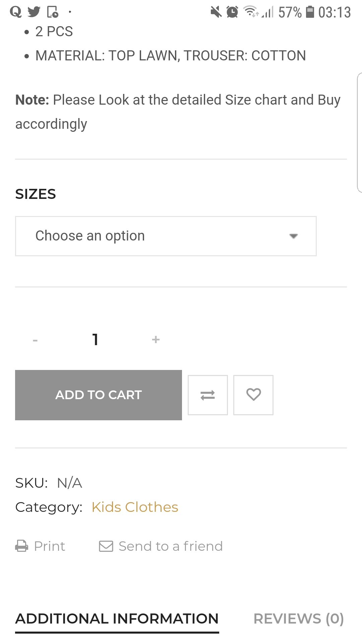Switch to Additional Information tab
Screen dimensions: 362x644
(117, 619)
